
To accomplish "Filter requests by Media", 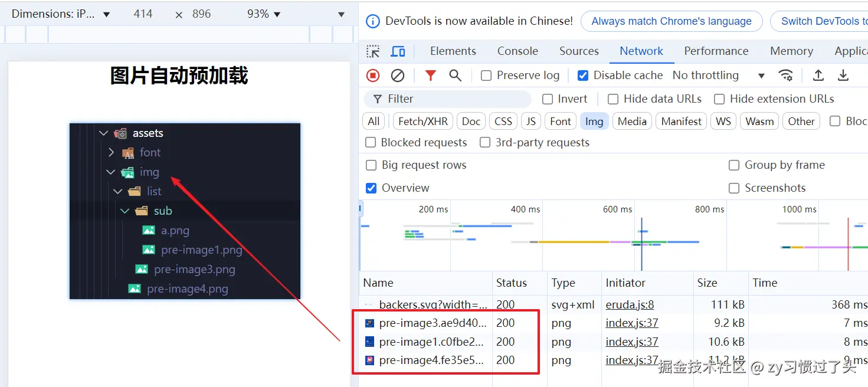I will 633,122.
